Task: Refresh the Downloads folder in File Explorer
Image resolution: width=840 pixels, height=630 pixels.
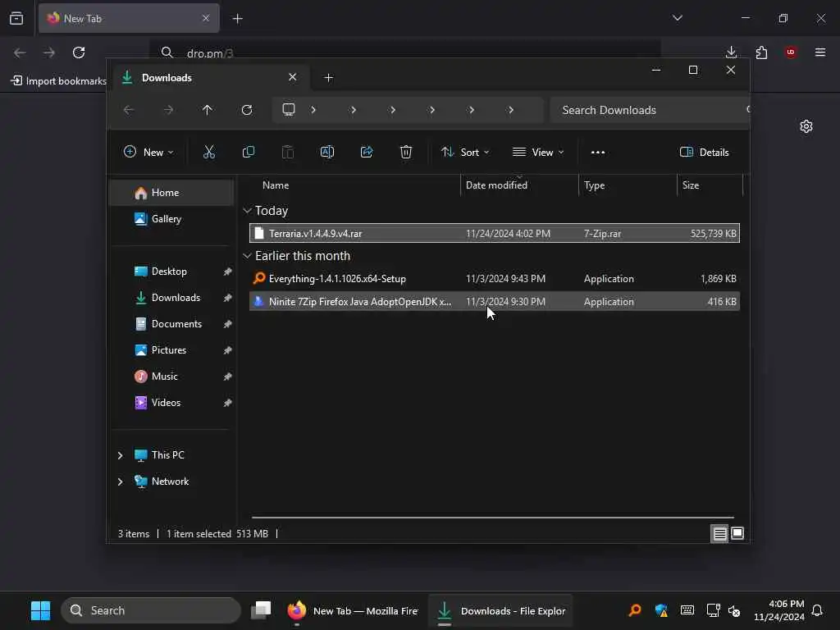Action: pos(247,110)
